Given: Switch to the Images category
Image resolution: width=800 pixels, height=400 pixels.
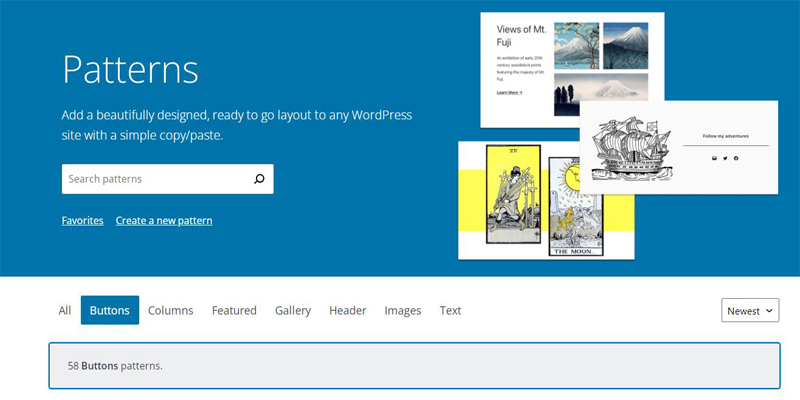Looking at the screenshot, I should click(x=403, y=310).
